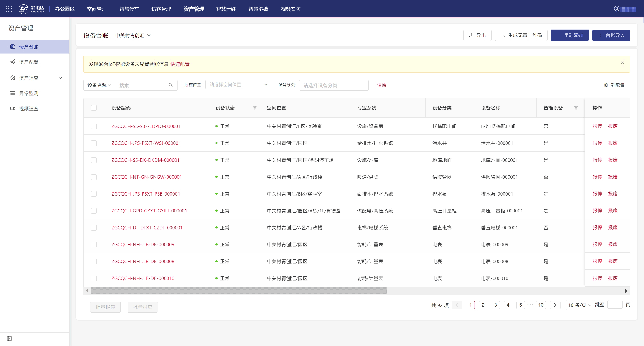Click the search magnifier icon
The width and height of the screenshot is (644, 346).
pyautogui.click(x=171, y=85)
